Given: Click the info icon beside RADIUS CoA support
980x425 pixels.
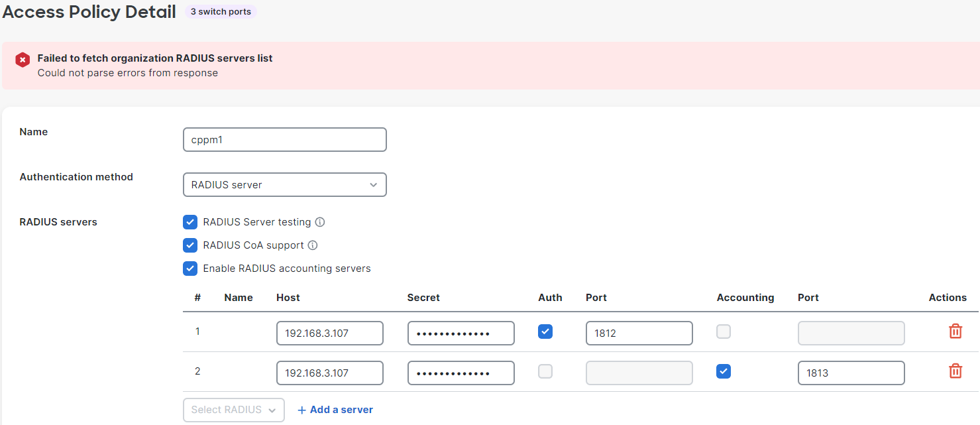Looking at the screenshot, I should [x=313, y=245].
